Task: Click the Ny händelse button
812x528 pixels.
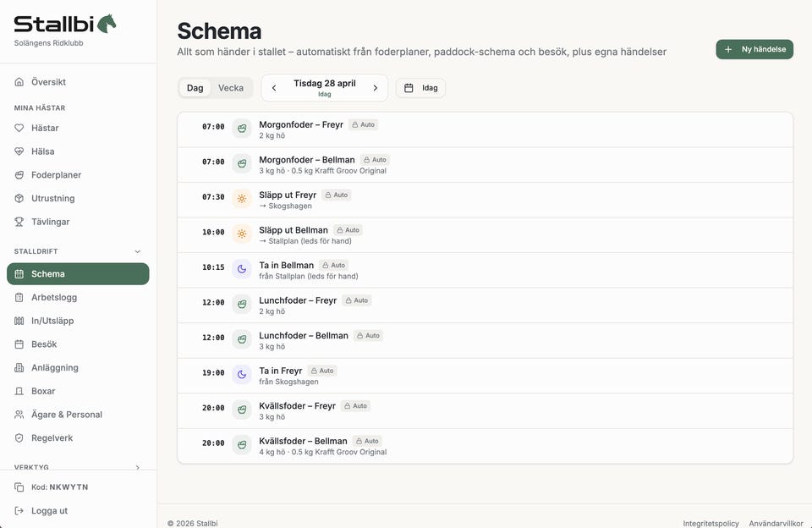Action: coord(754,49)
